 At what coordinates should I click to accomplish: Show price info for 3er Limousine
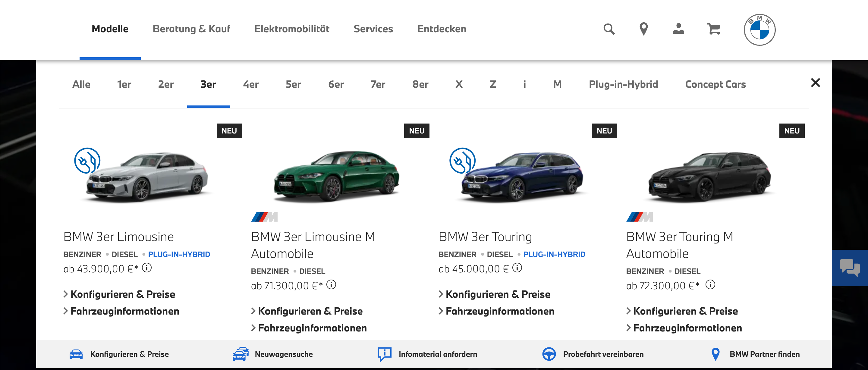(x=146, y=268)
